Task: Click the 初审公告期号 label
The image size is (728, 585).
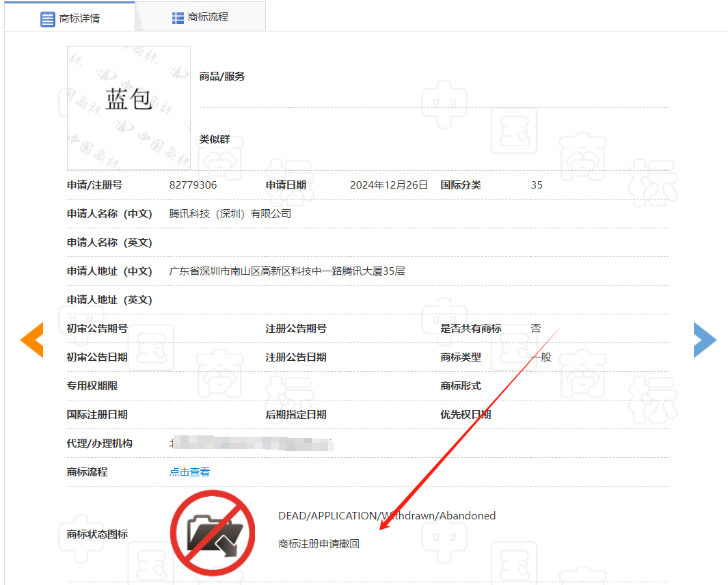Action: pos(97,329)
